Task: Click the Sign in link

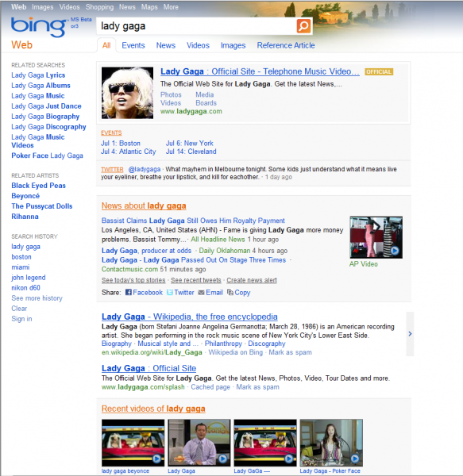Action: pos(21,319)
